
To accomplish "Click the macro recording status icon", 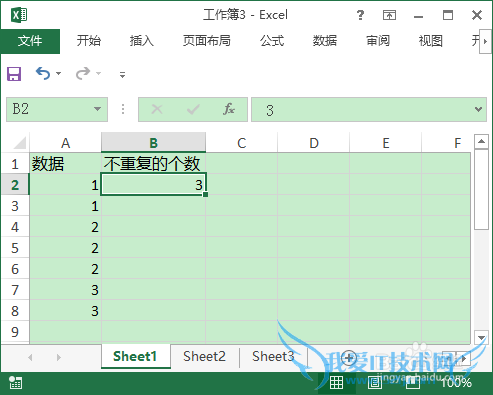I will tap(15, 383).
